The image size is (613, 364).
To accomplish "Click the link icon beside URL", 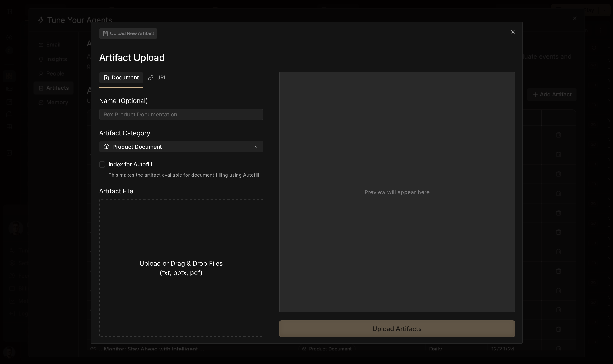I will click(x=150, y=78).
